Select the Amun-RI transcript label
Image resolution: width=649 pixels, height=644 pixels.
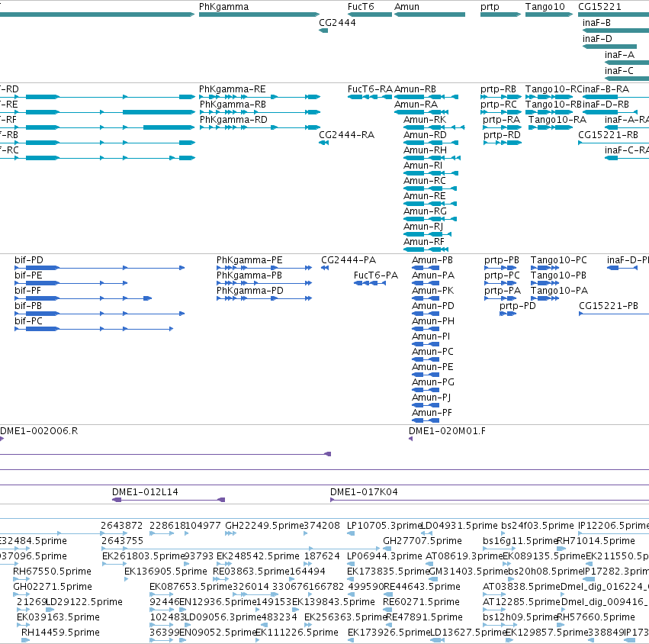coord(423,166)
